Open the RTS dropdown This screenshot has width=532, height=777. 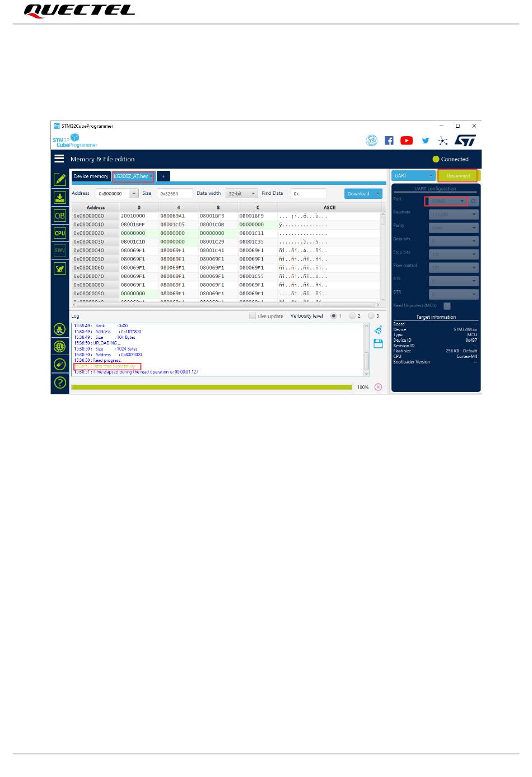[x=454, y=281]
